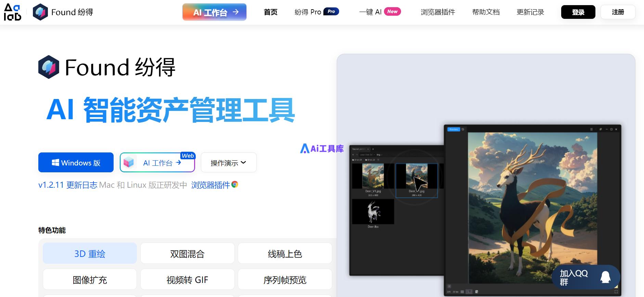Select the 序列帧预览 feature tab
The image size is (644, 297).
click(x=285, y=280)
